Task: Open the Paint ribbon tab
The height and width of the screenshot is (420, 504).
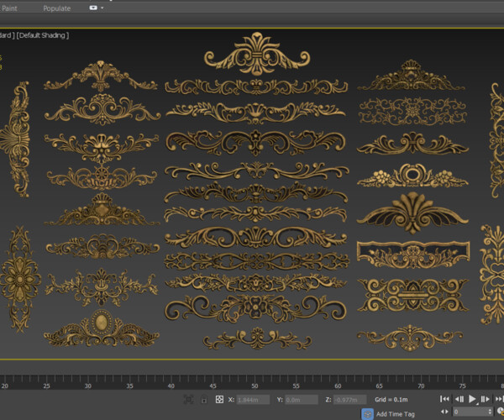Action: point(8,8)
